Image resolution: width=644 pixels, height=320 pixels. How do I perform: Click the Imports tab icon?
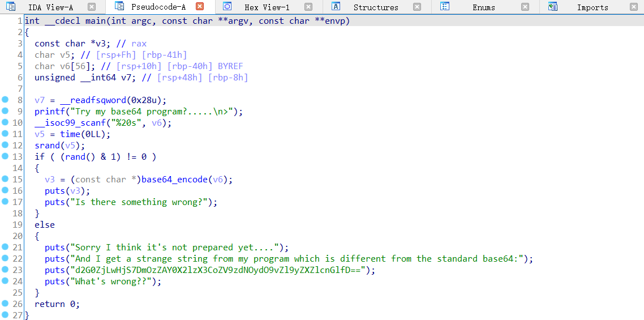click(x=553, y=7)
